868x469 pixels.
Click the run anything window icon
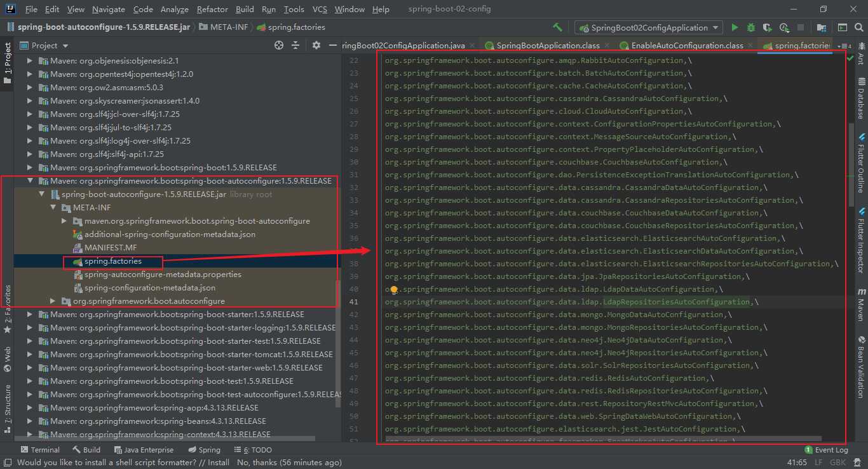click(841, 27)
